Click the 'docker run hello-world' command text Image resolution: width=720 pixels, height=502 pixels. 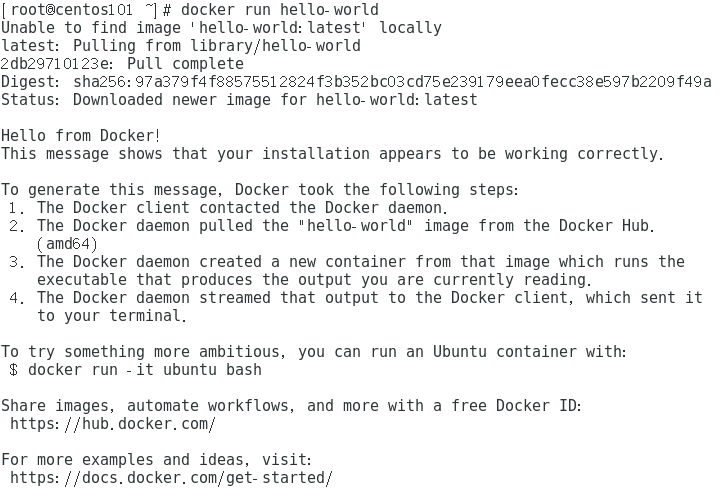click(280, 10)
